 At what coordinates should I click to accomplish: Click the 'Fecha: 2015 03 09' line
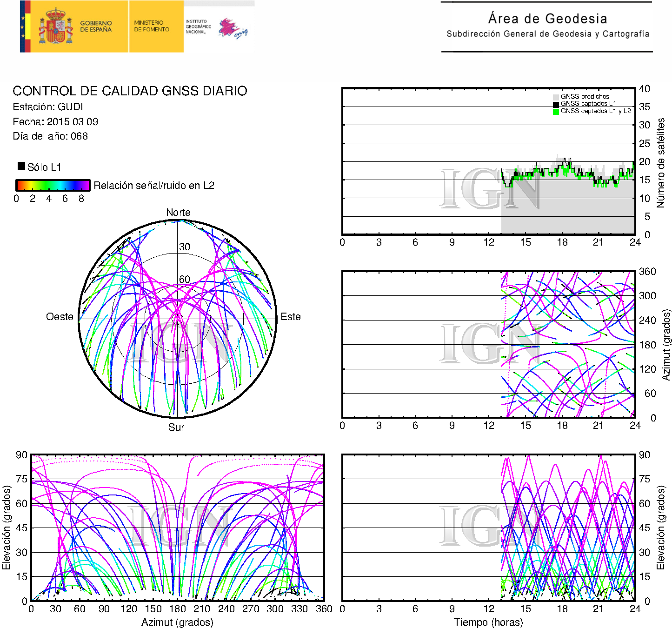[55, 122]
